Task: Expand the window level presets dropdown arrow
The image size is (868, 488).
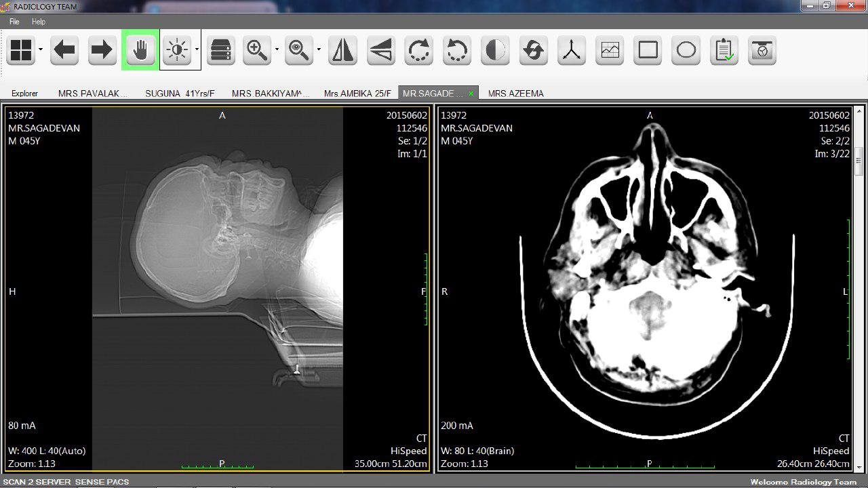Action: tap(197, 49)
